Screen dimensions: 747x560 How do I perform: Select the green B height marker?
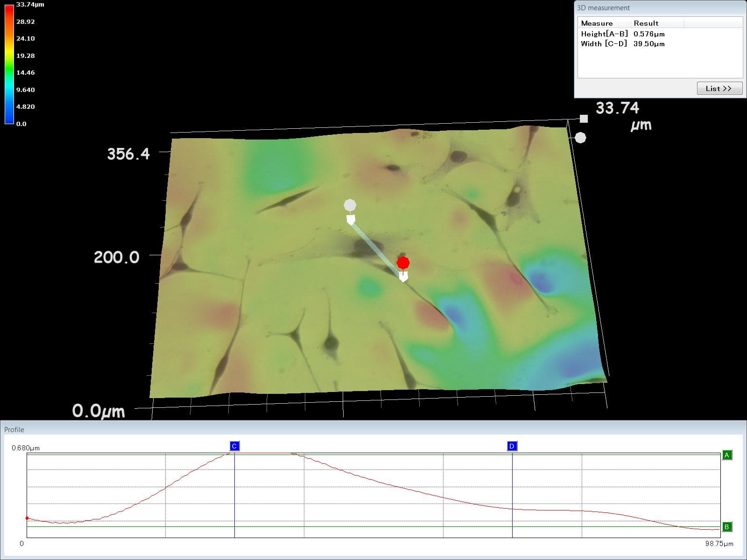click(726, 527)
